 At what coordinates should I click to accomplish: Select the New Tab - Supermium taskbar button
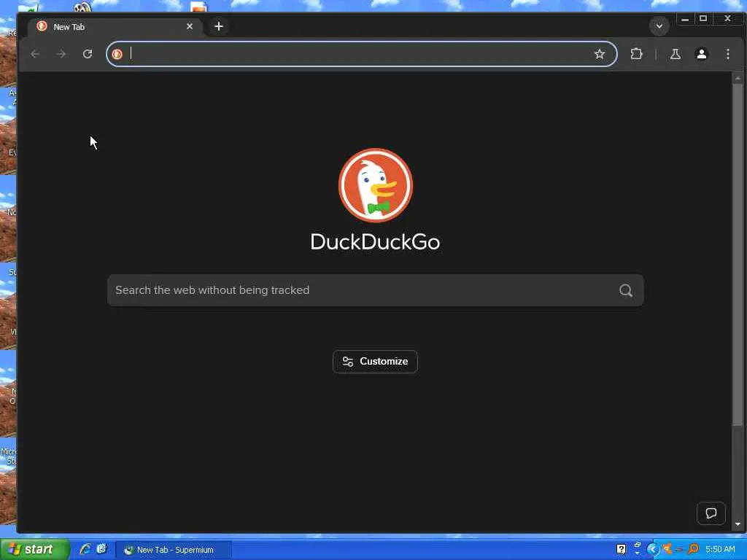click(x=174, y=550)
